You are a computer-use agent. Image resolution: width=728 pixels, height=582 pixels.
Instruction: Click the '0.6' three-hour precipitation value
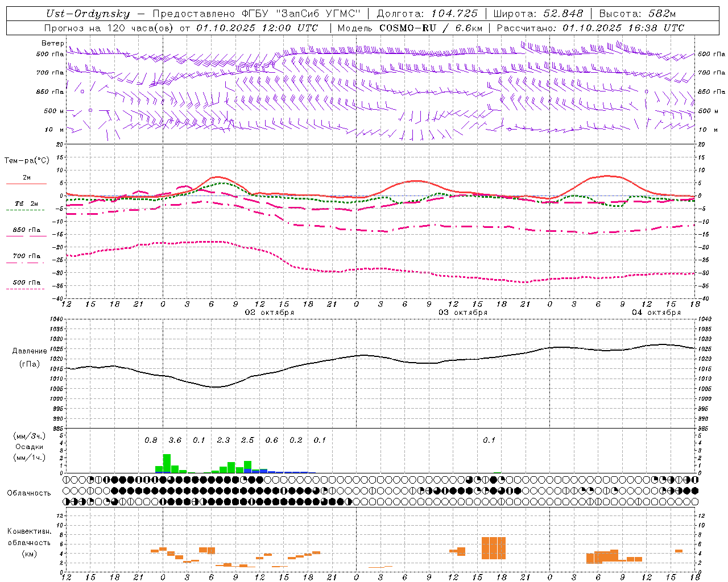click(272, 440)
